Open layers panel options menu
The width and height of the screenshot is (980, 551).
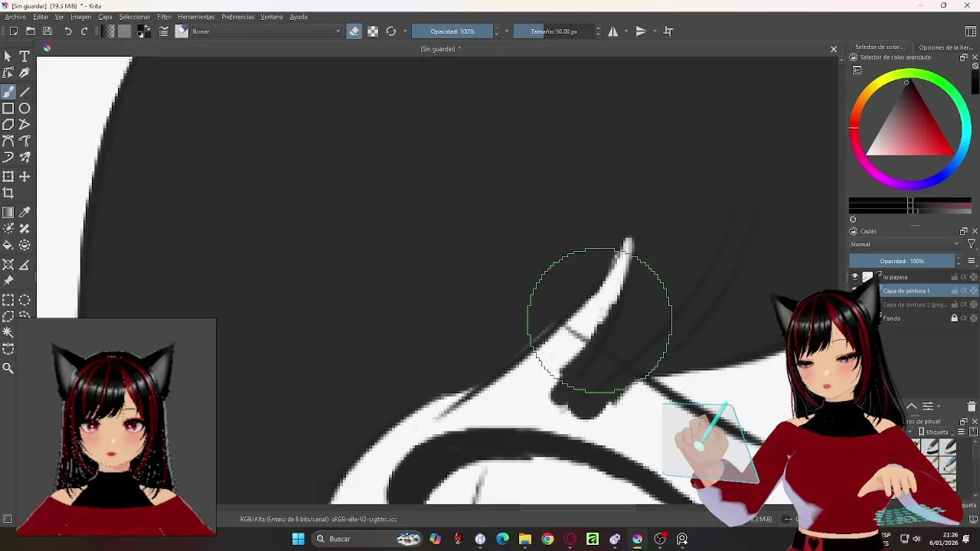[972, 261]
